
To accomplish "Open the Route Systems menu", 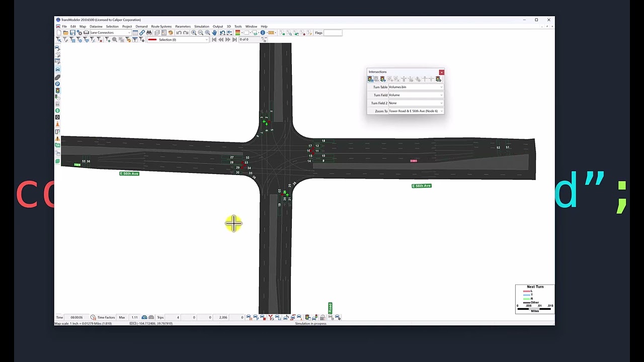I will (161, 26).
